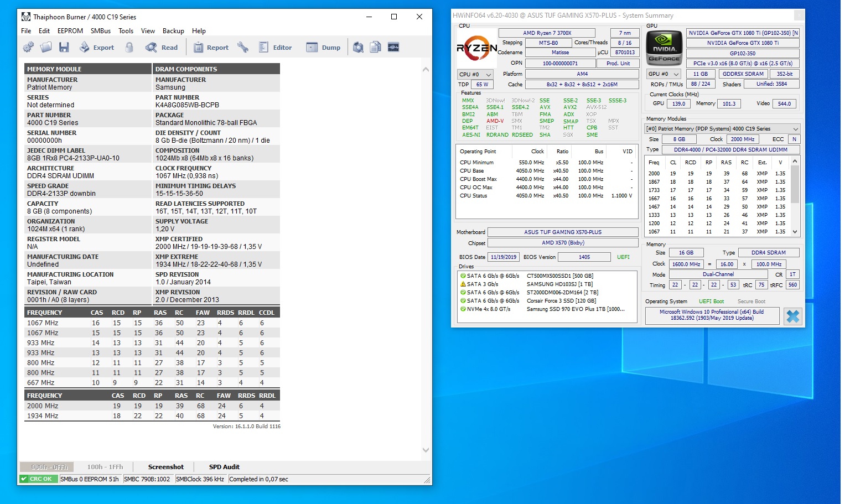The width and height of the screenshot is (850, 504).
Task: Click the Thaiphoon Burner title bar app icon
Action: click(25, 17)
